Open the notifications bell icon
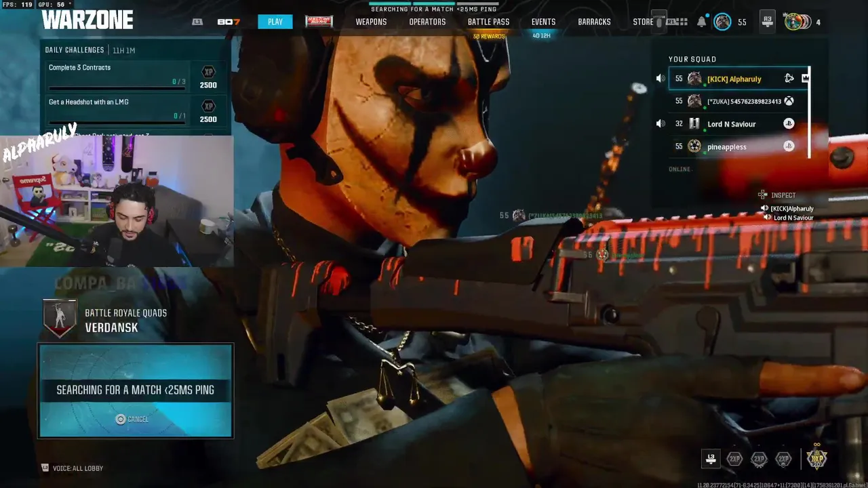 [701, 22]
